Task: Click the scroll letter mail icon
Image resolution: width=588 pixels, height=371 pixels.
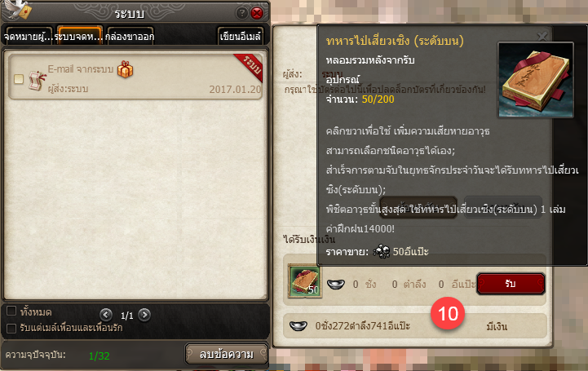Action: coord(38,81)
